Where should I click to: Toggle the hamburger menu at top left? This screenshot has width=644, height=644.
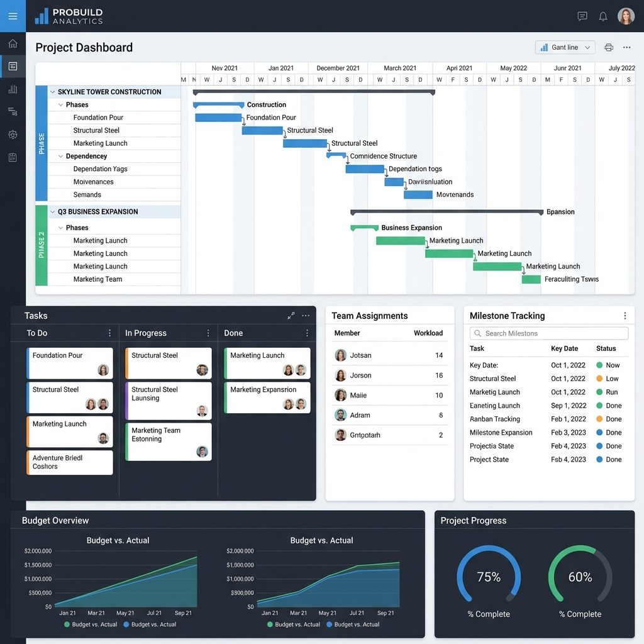click(13, 16)
